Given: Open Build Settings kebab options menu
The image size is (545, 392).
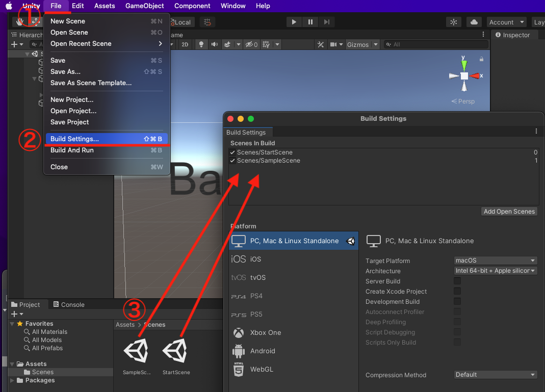Looking at the screenshot, I should click(536, 131).
